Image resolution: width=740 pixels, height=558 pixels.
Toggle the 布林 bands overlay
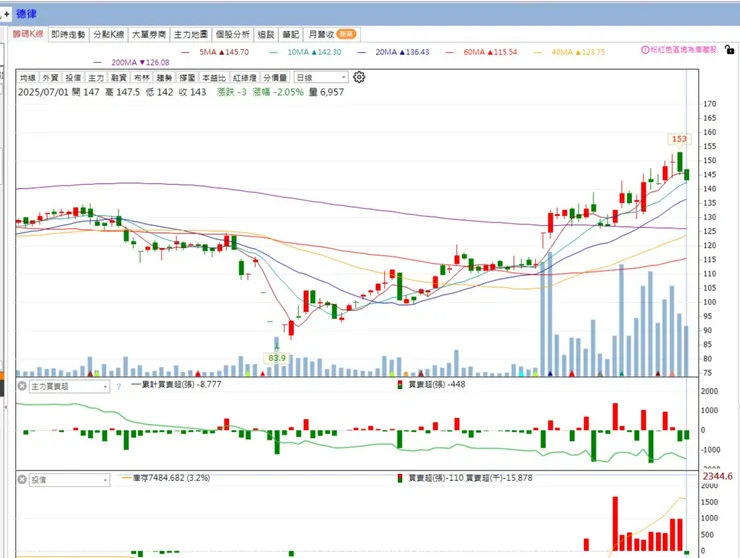coord(142,77)
